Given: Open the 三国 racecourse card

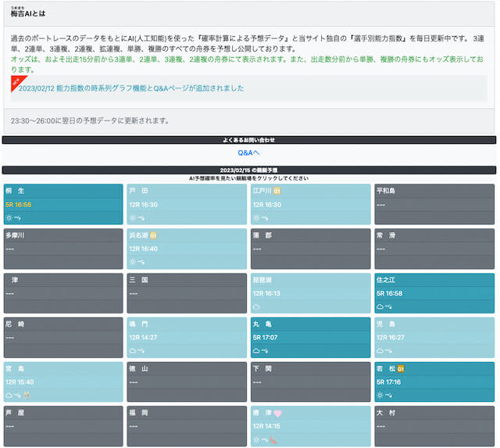Looking at the screenshot, I should tap(187, 293).
